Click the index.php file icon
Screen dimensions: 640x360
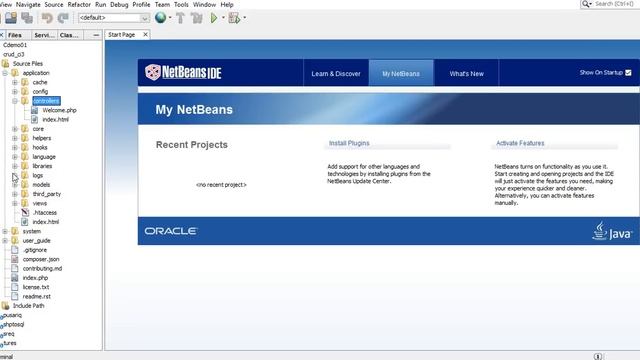click(x=15, y=278)
